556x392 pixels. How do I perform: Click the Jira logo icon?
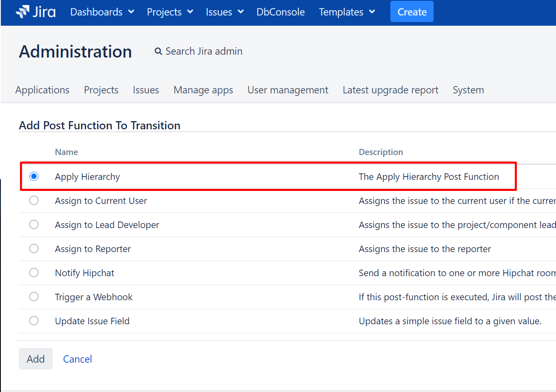click(23, 12)
